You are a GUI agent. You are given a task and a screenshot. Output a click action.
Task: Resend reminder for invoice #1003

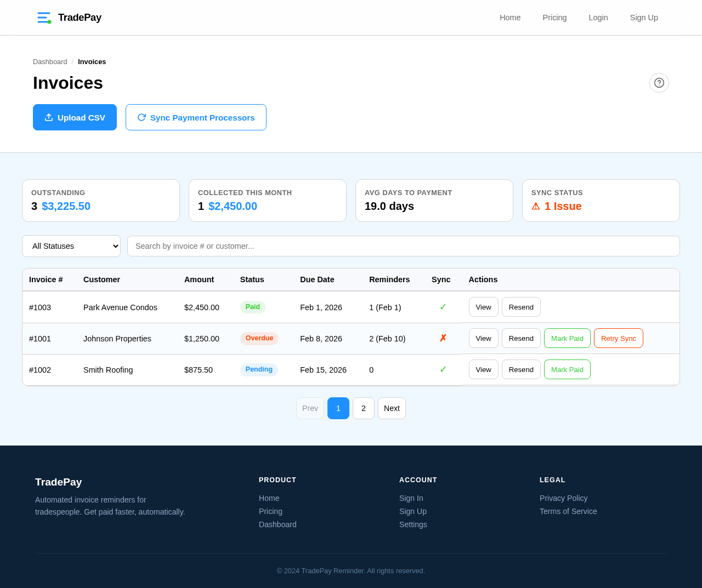point(521,307)
